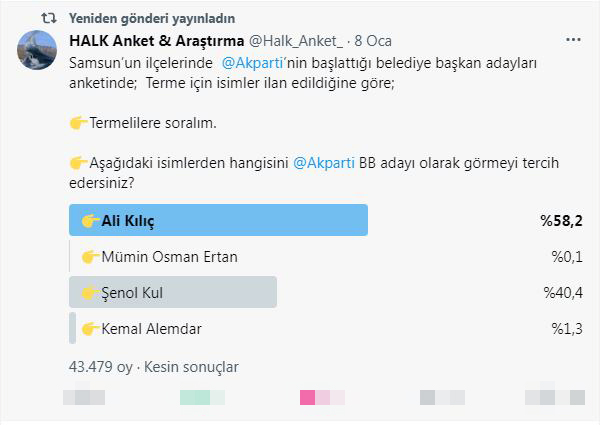
Task: Click the pink blurred like action
Action: 322,397
